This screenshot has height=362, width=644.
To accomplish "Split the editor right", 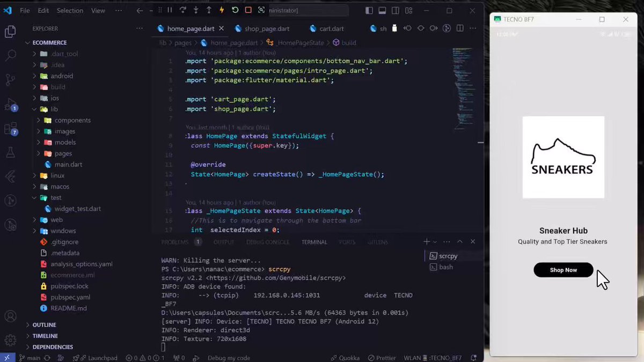I will pos(459,28).
